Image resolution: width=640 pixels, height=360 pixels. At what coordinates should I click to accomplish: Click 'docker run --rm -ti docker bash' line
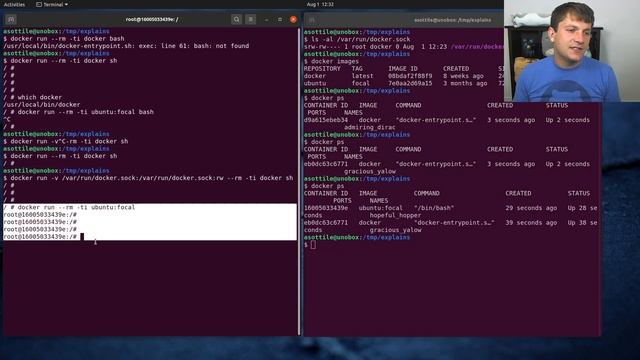tap(64, 38)
